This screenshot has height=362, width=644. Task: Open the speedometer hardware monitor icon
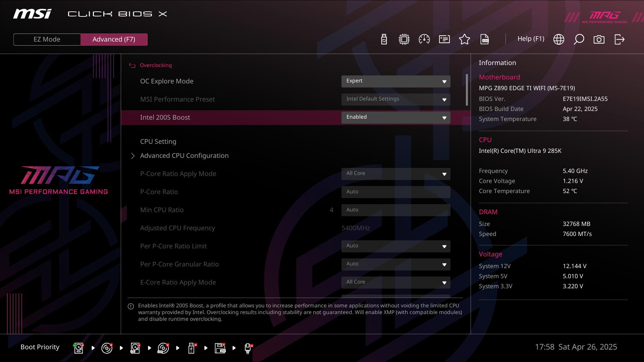(x=424, y=39)
